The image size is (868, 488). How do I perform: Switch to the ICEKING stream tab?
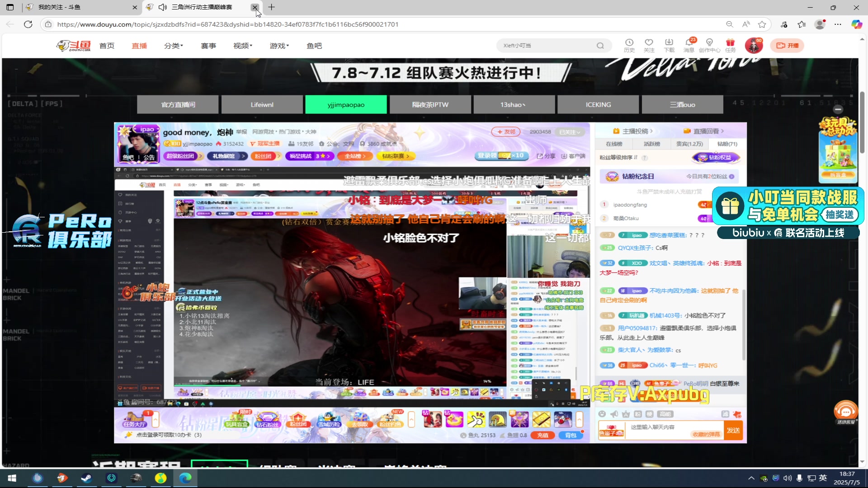[x=599, y=104]
